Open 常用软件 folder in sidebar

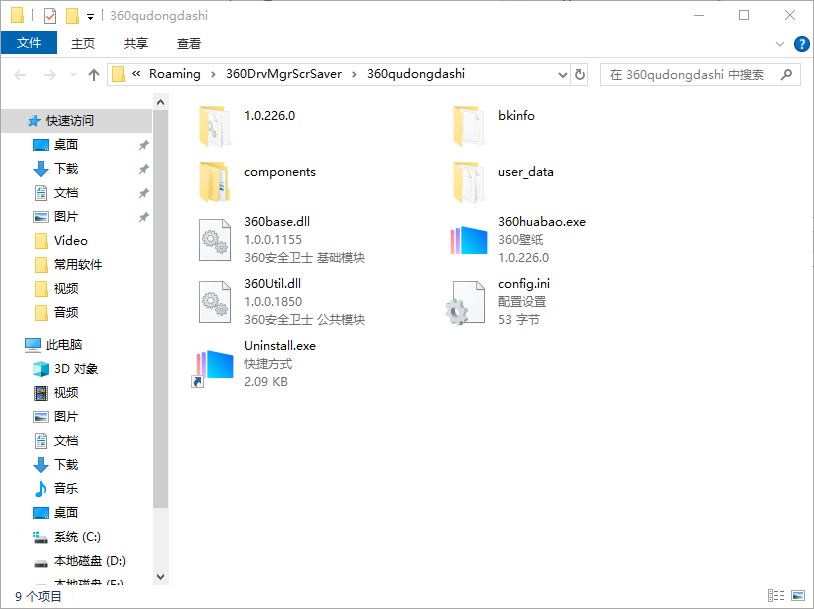click(x=69, y=264)
